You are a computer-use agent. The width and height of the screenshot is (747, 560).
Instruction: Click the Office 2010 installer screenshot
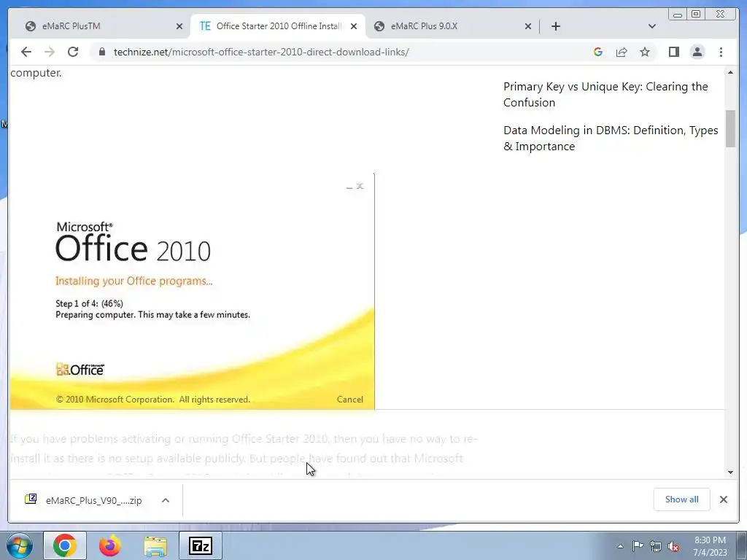click(193, 291)
